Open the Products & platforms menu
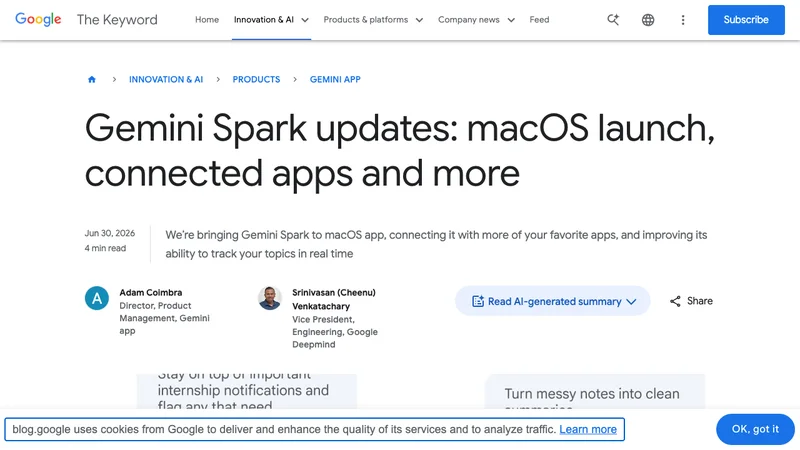Image resolution: width=800 pixels, height=450 pixels. [366, 19]
